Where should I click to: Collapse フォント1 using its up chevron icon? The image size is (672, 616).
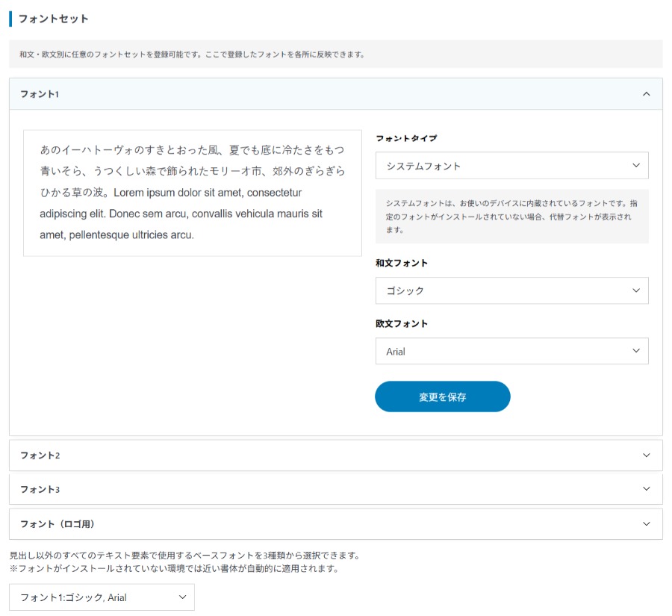(647, 94)
